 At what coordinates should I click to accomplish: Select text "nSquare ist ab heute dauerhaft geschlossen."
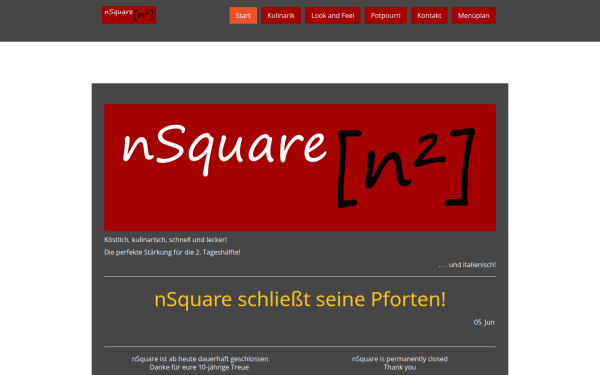point(201,359)
